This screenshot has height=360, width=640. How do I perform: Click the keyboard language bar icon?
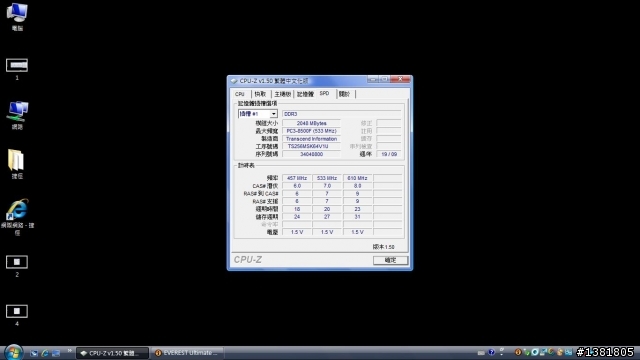(481, 353)
